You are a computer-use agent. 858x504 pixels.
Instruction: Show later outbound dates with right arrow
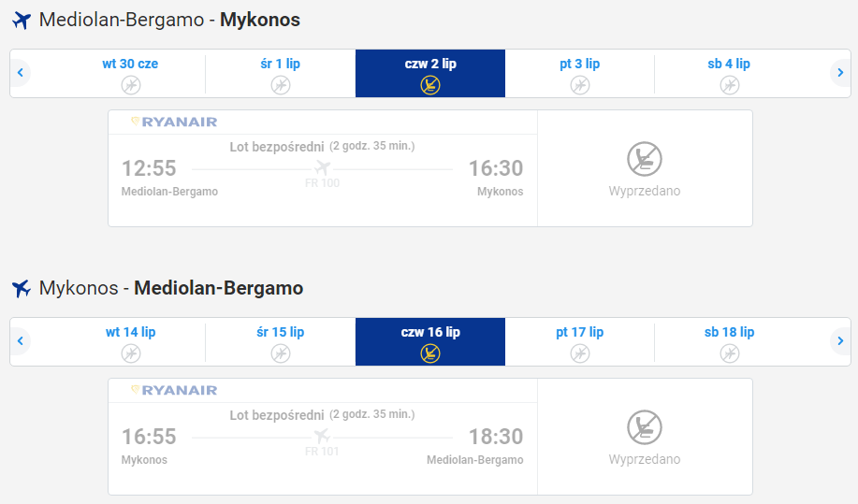tap(840, 73)
